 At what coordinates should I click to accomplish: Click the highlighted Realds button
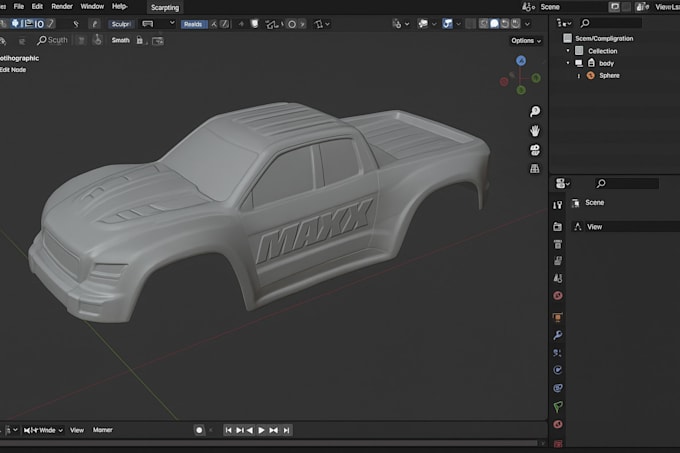193,24
